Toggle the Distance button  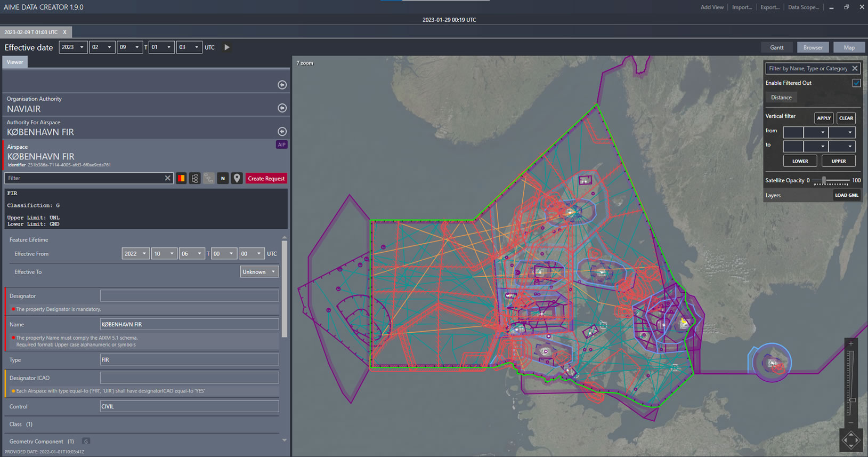tap(781, 98)
